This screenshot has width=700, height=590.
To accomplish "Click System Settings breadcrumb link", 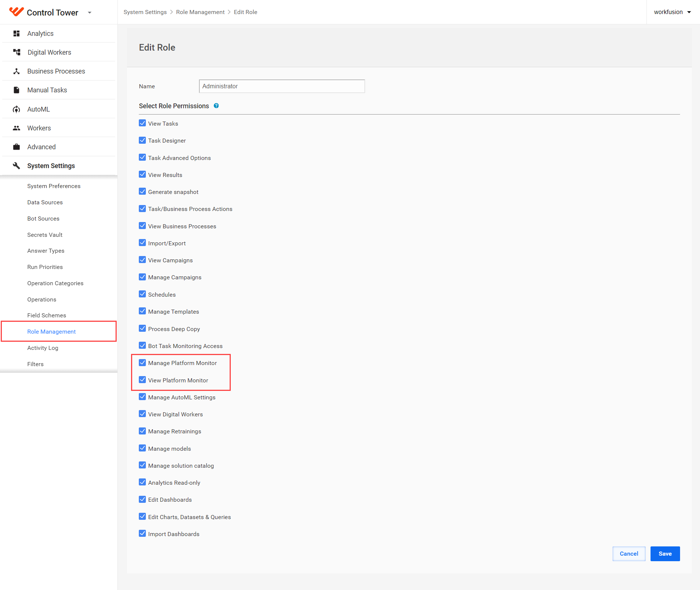I will click(x=145, y=12).
